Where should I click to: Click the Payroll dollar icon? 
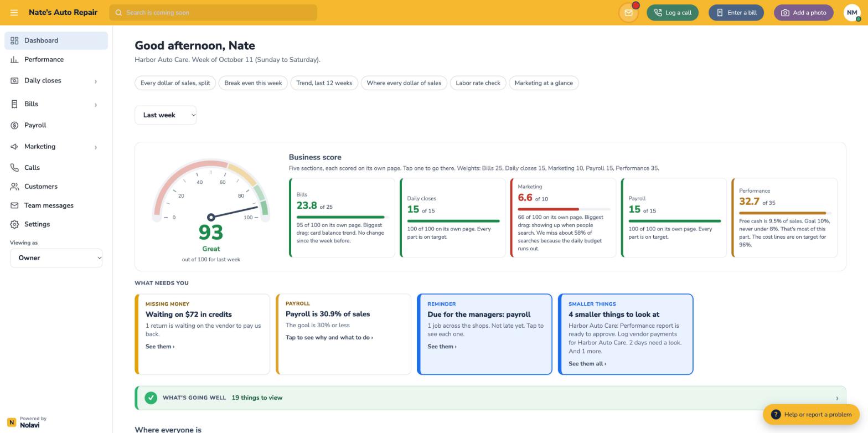pyautogui.click(x=14, y=126)
